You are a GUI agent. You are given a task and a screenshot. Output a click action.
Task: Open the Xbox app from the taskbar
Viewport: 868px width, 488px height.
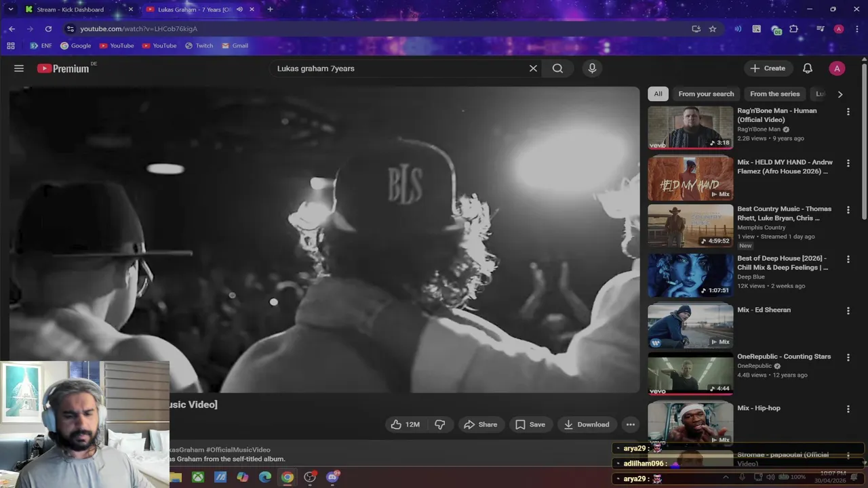(197, 477)
